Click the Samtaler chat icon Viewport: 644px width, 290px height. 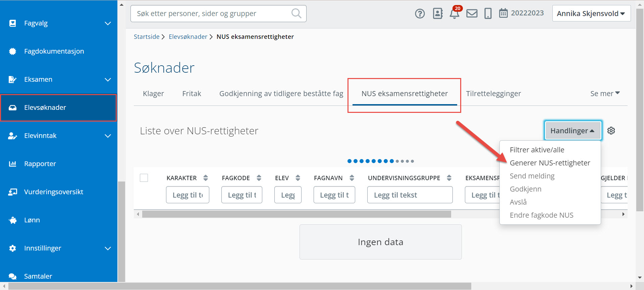point(12,276)
